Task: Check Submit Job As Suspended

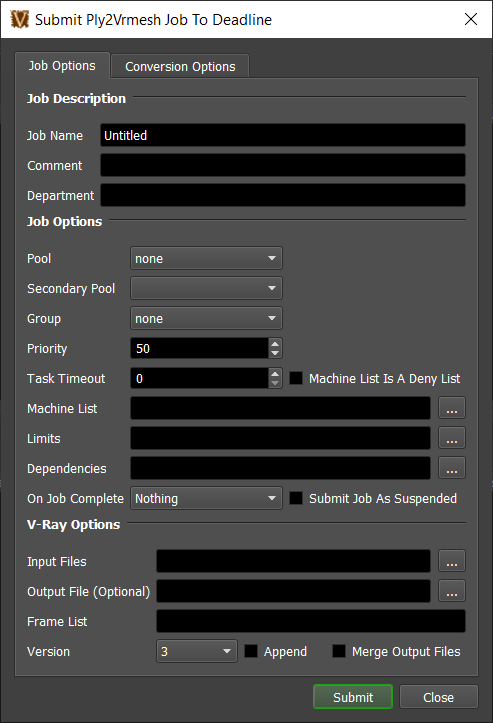Action: click(296, 498)
